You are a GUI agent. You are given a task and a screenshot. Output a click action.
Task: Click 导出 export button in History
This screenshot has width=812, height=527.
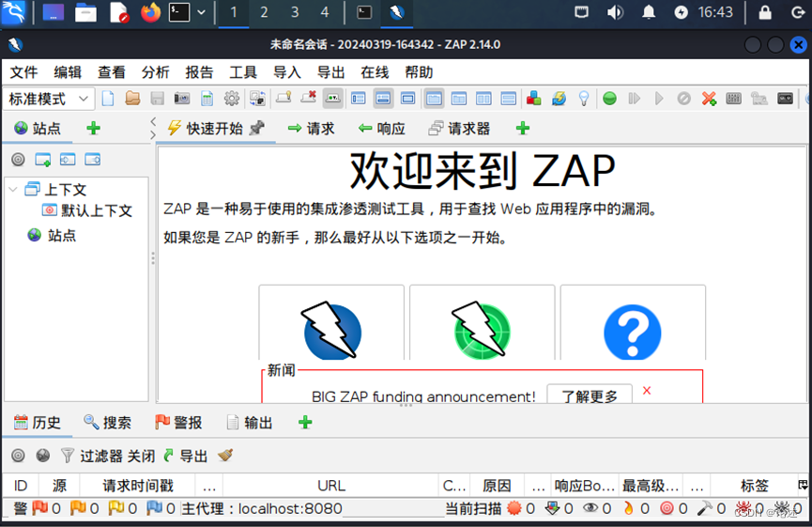[x=185, y=456]
